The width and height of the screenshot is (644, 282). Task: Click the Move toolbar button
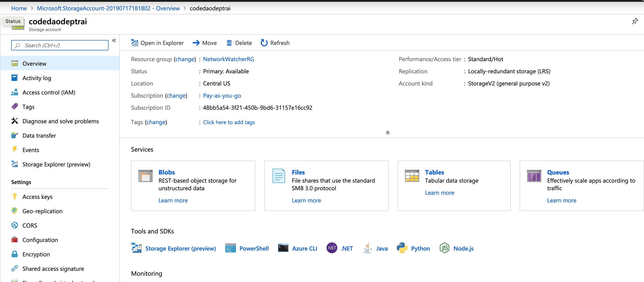[205, 43]
